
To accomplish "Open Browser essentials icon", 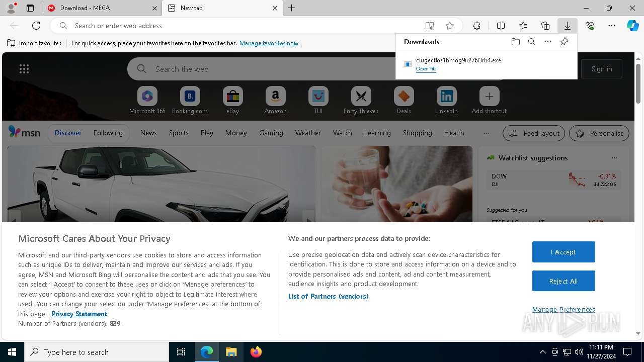I will click(x=590, y=26).
